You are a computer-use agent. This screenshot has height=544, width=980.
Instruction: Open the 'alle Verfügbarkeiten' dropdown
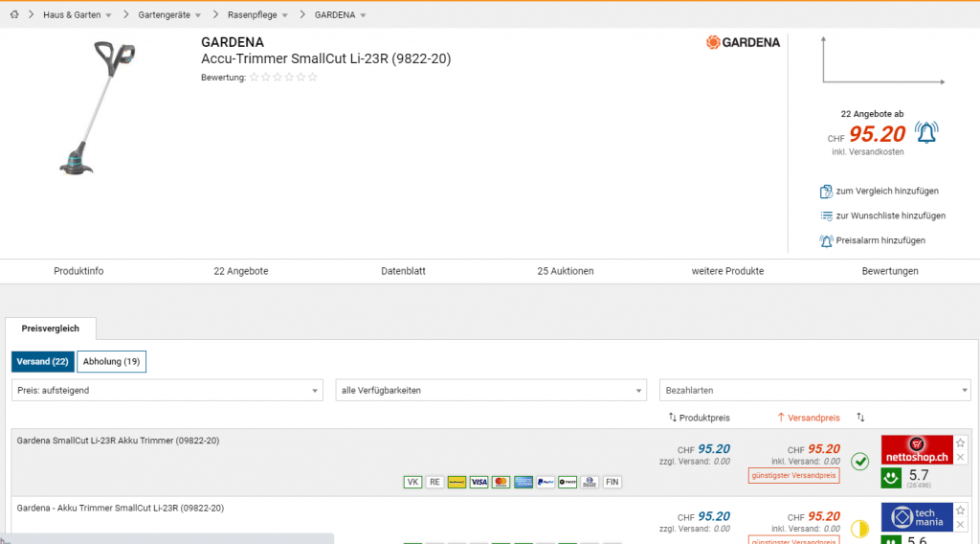point(491,390)
